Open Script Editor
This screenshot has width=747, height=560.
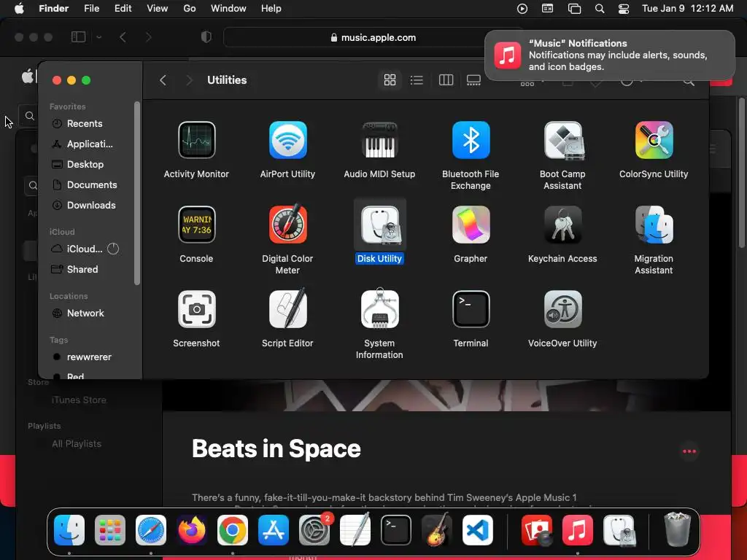[287, 309]
